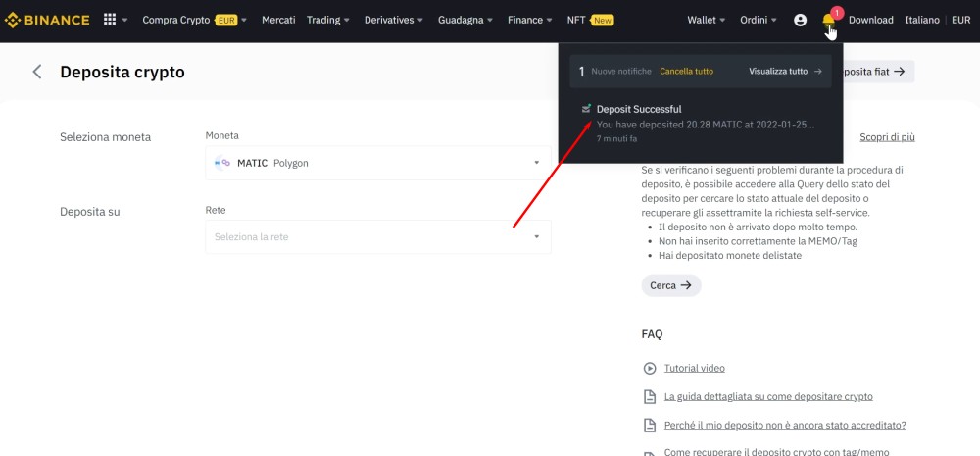Viewport: 980px width, 456px height.
Task: Expand the Guadagna menu
Action: click(x=465, y=20)
